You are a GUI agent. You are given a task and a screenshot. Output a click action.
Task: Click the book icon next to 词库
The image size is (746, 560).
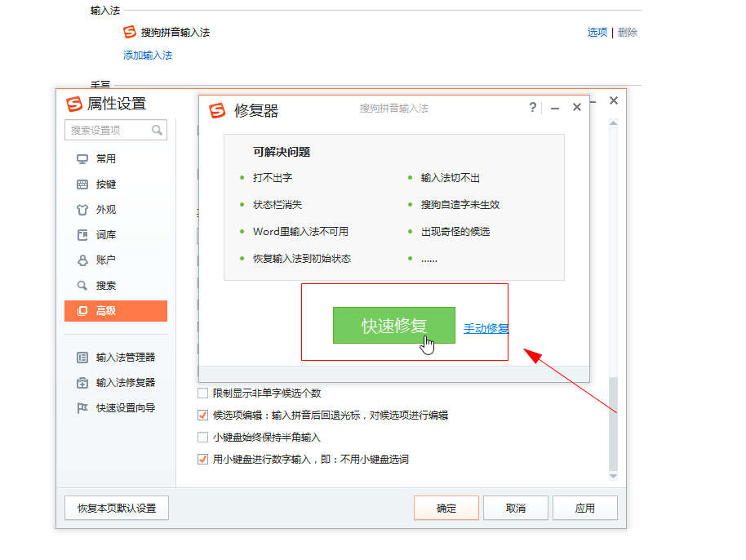82,234
